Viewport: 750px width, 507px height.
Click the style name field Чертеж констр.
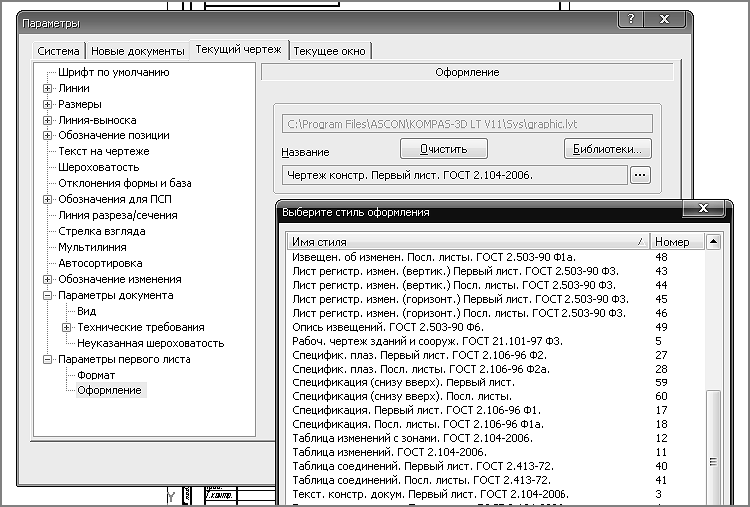pyautogui.click(x=455, y=175)
